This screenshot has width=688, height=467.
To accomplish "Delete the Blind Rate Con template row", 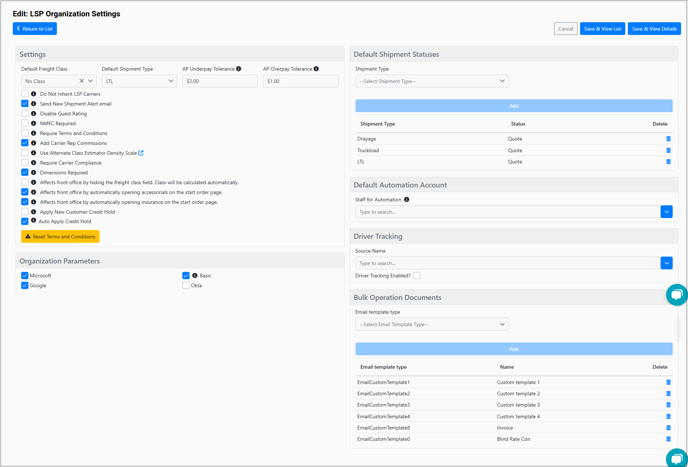I will [668, 439].
